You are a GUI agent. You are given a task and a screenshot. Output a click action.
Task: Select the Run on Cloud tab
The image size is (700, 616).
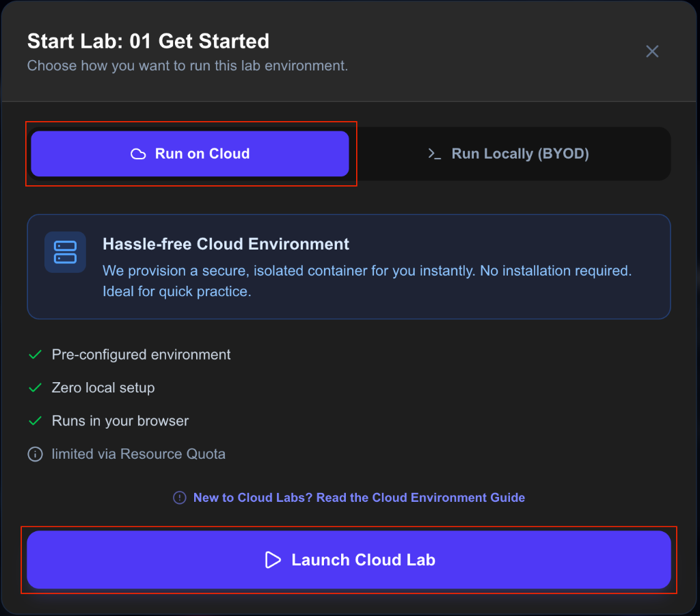pos(190,154)
